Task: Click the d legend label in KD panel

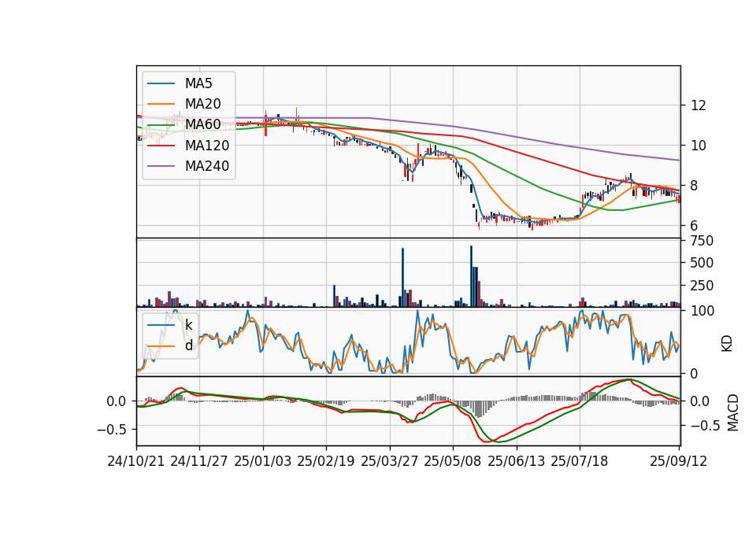Action: pyautogui.click(x=189, y=345)
